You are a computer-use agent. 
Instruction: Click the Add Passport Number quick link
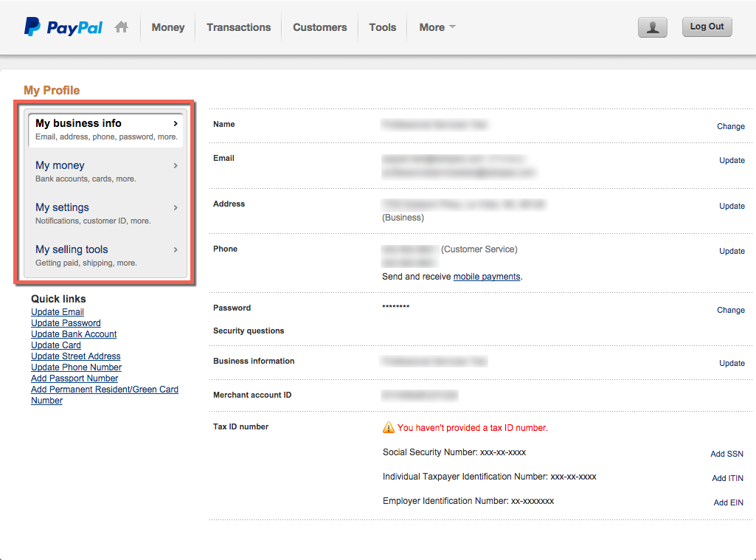pyautogui.click(x=74, y=378)
